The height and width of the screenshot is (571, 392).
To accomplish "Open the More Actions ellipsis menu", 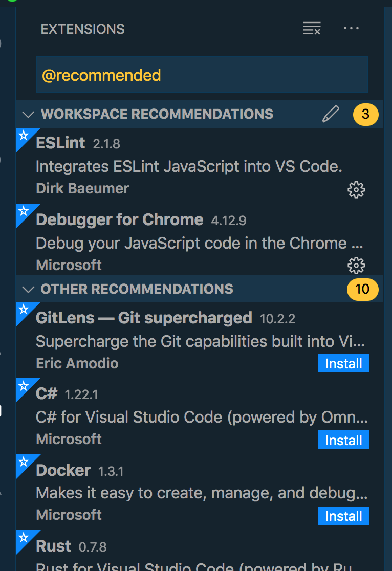I will (352, 28).
